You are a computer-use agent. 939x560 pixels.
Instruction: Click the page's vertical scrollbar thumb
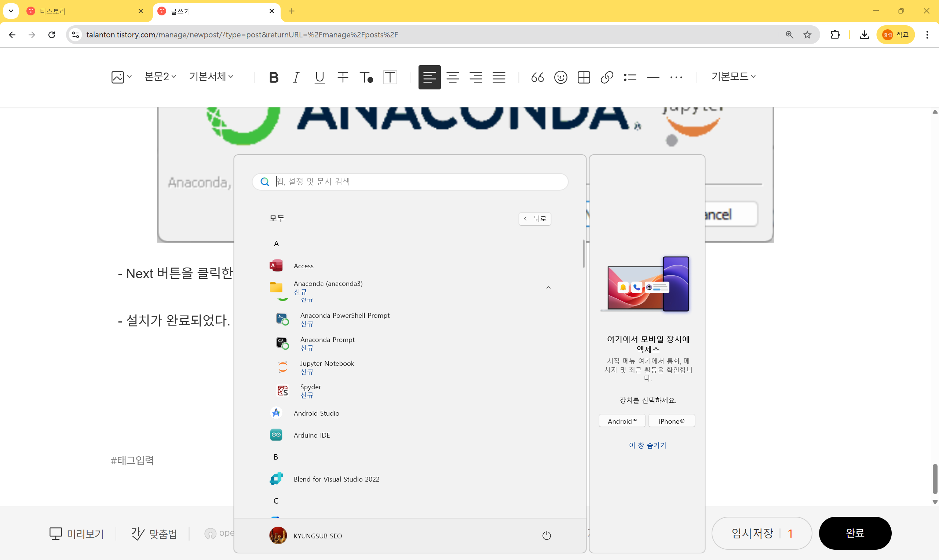935,479
